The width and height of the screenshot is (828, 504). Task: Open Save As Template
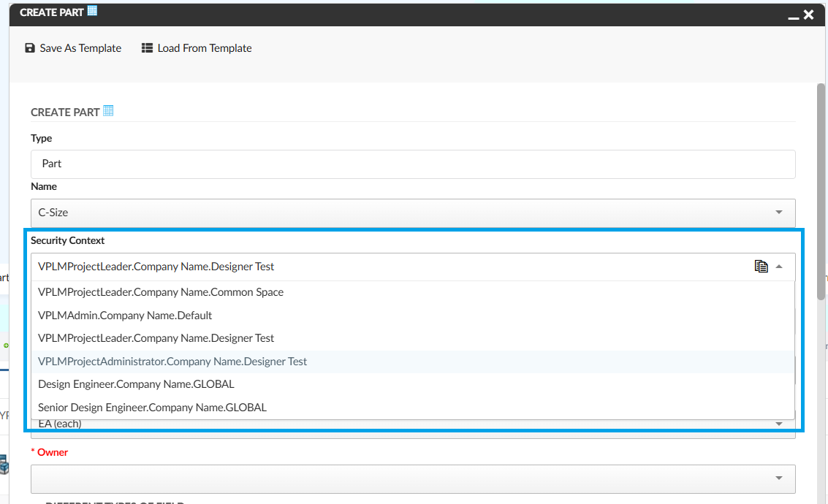coord(73,48)
